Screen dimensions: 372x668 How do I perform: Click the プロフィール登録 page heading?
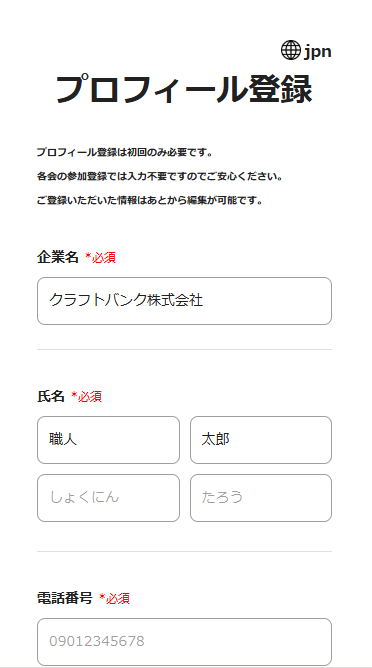tap(184, 89)
